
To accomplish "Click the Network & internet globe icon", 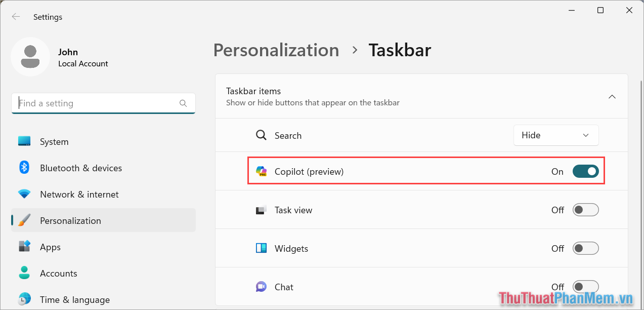I will point(24,194).
